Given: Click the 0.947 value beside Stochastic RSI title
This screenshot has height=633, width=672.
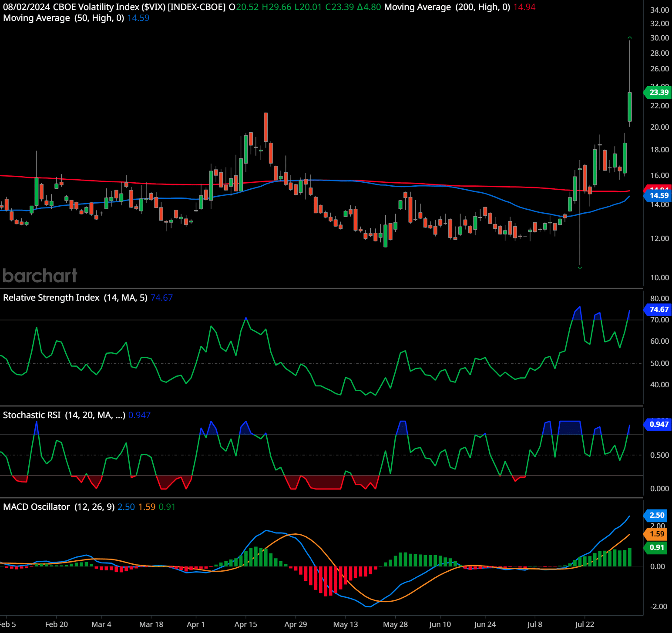Looking at the screenshot, I should (x=139, y=415).
